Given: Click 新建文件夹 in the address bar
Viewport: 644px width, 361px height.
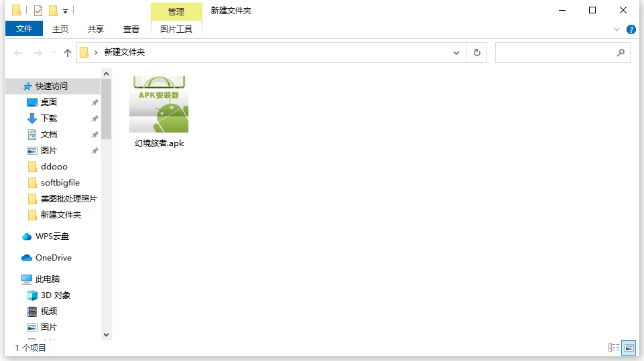Looking at the screenshot, I should point(125,52).
